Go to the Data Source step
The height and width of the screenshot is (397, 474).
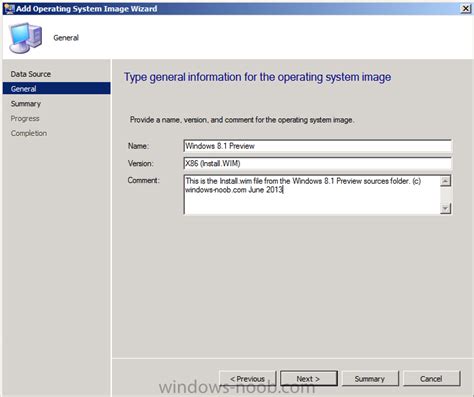point(31,74)
